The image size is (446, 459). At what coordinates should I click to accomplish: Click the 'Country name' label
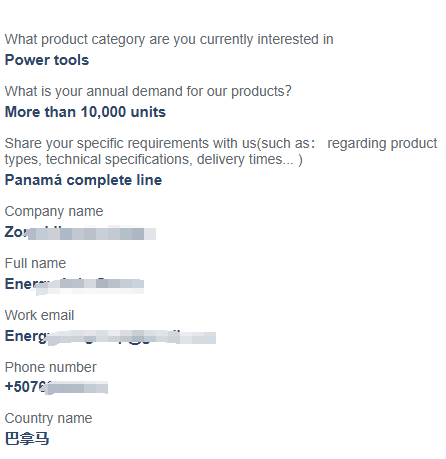(x=48, y=418)
